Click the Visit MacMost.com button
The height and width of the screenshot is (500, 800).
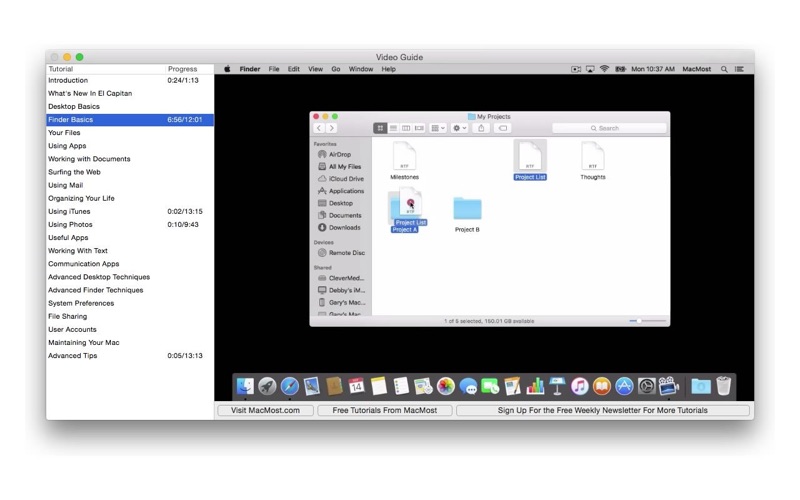click(x=265, y=410)
